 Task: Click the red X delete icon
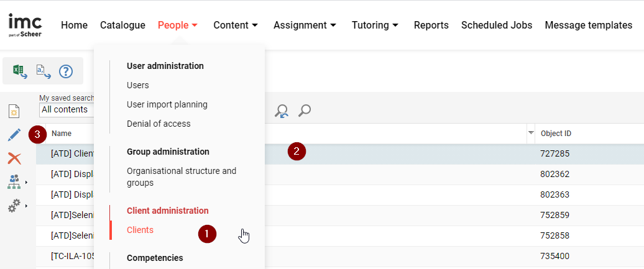pos(14,158)
